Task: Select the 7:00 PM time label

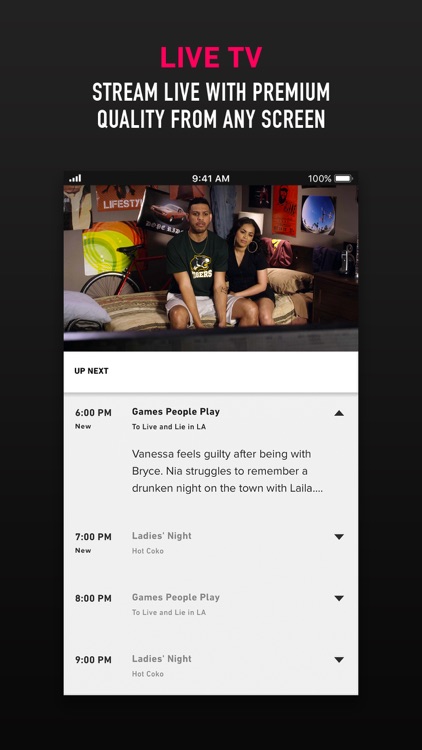Action: [x=93, y=537]
